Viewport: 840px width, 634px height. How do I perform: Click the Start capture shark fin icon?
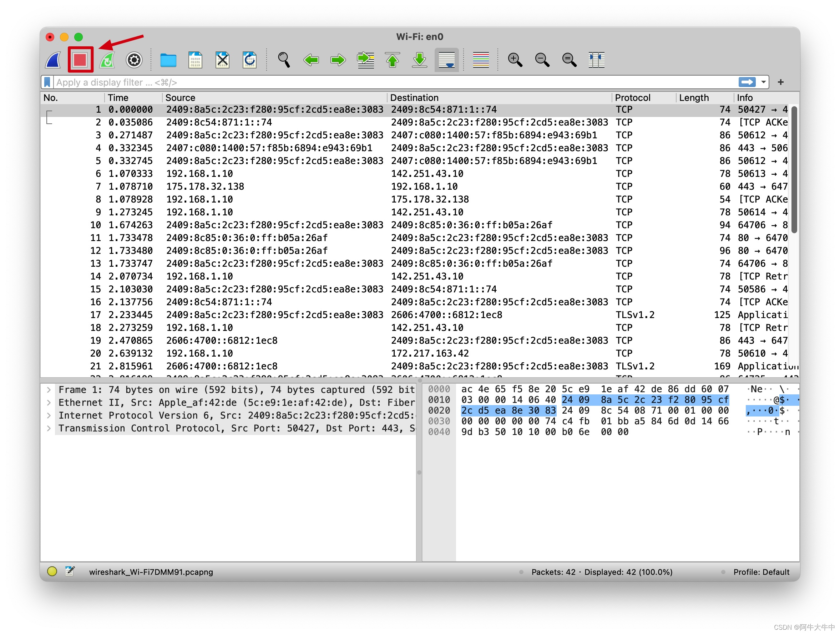tap(53, 60)
